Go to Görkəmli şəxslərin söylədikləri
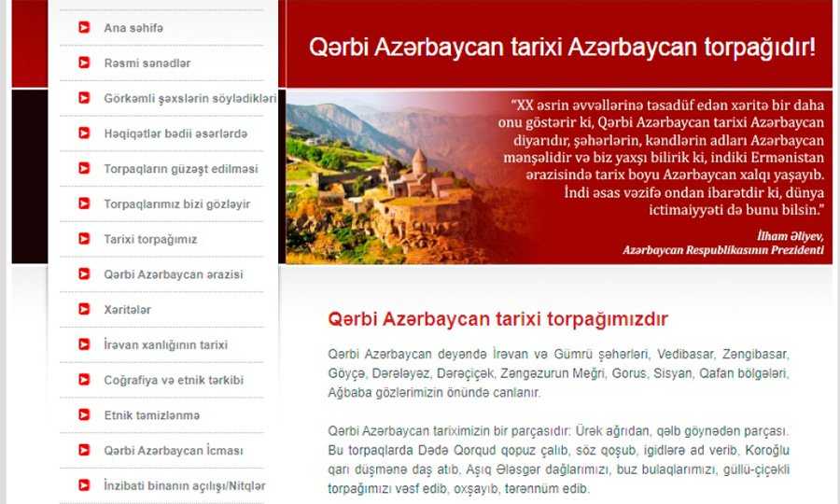Screen dimensions: 840x504 pos(190,99)
